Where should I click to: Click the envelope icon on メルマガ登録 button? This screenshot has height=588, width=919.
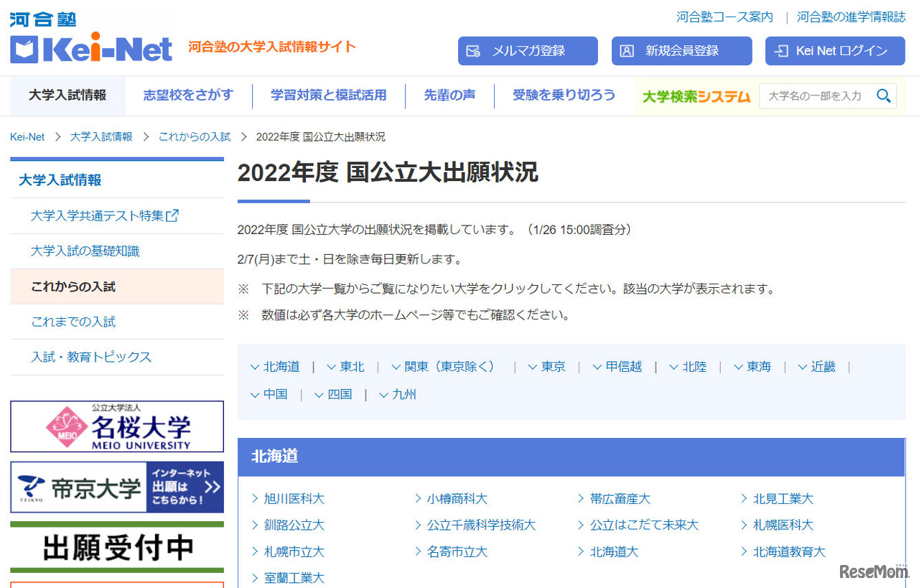(472, 51)
